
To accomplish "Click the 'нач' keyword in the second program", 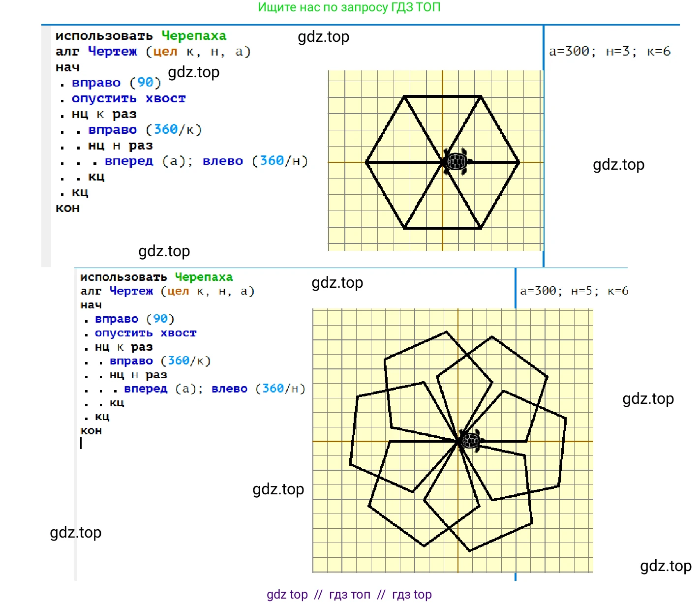I will [91, 305].
